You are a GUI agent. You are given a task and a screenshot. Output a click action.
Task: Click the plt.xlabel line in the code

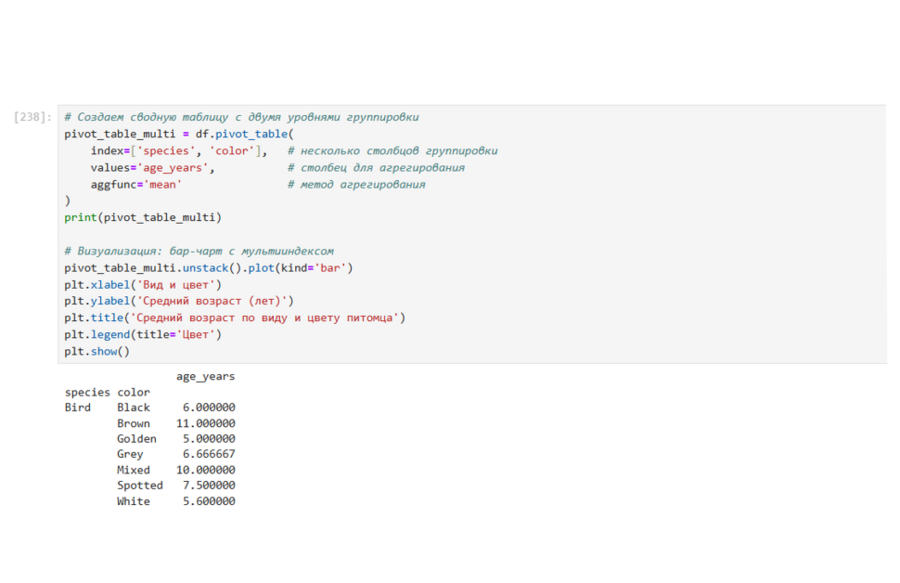tap(143, 285)
